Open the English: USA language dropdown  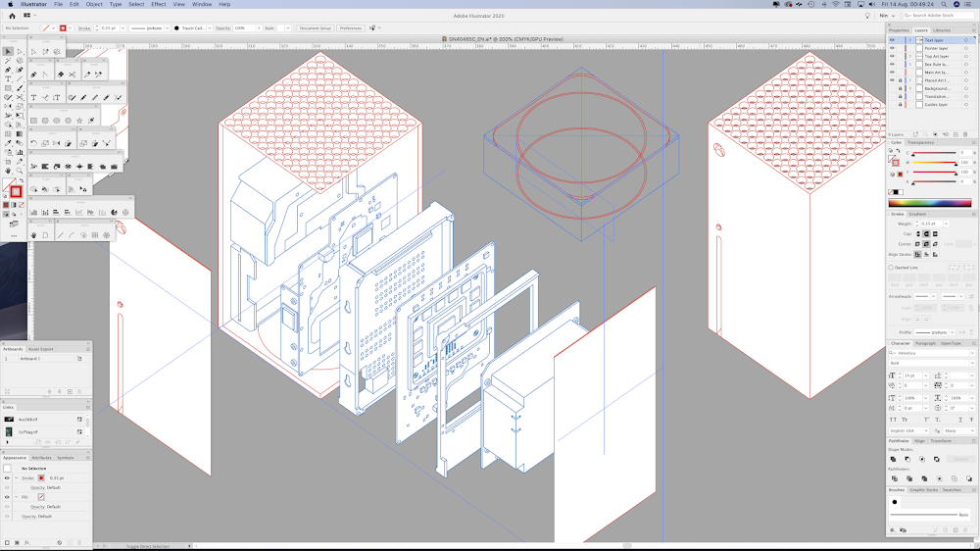908,431
